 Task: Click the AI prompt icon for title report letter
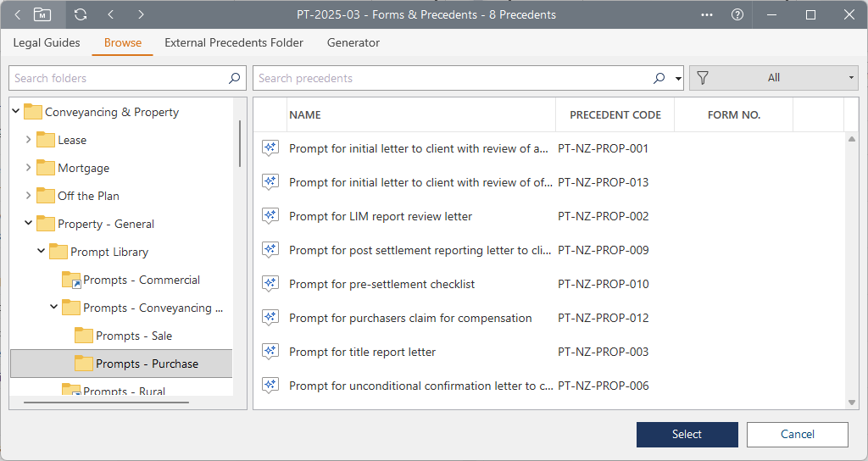pyautogui.click(x=270, y=352)
